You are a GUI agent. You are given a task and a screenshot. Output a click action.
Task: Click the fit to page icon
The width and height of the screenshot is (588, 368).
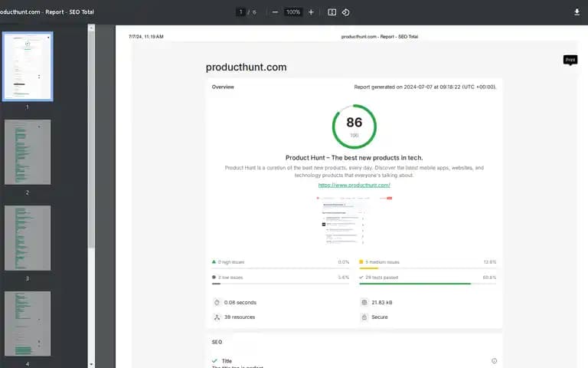click(x=332, y=12)
